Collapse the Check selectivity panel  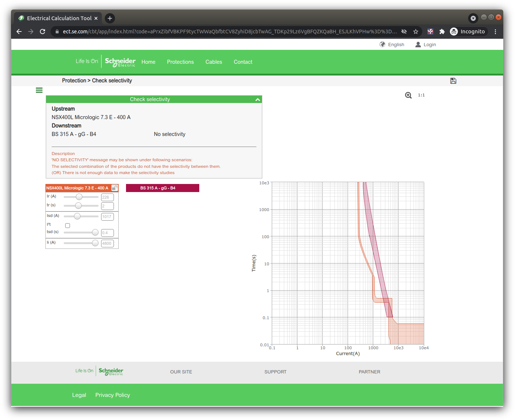coord(257,100)
